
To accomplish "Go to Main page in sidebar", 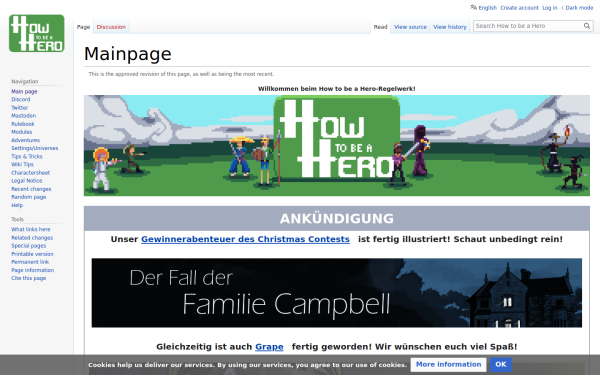I will coord(24,91).
